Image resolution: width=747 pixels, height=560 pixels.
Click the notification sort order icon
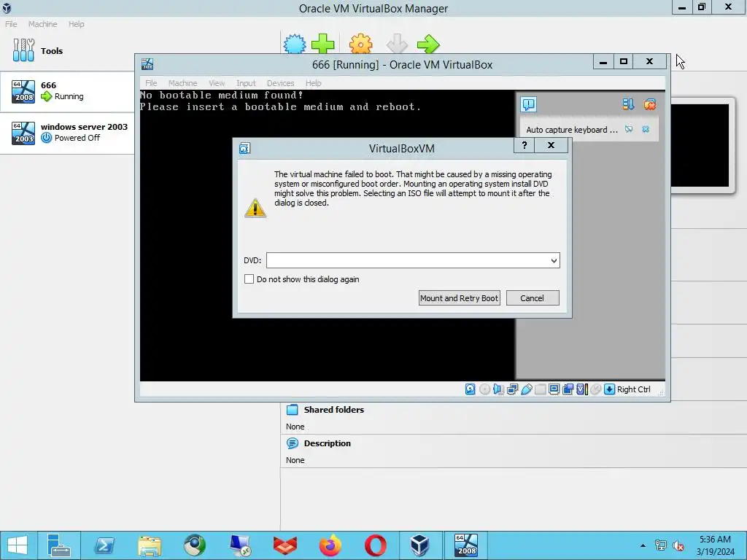pos(628,104)
